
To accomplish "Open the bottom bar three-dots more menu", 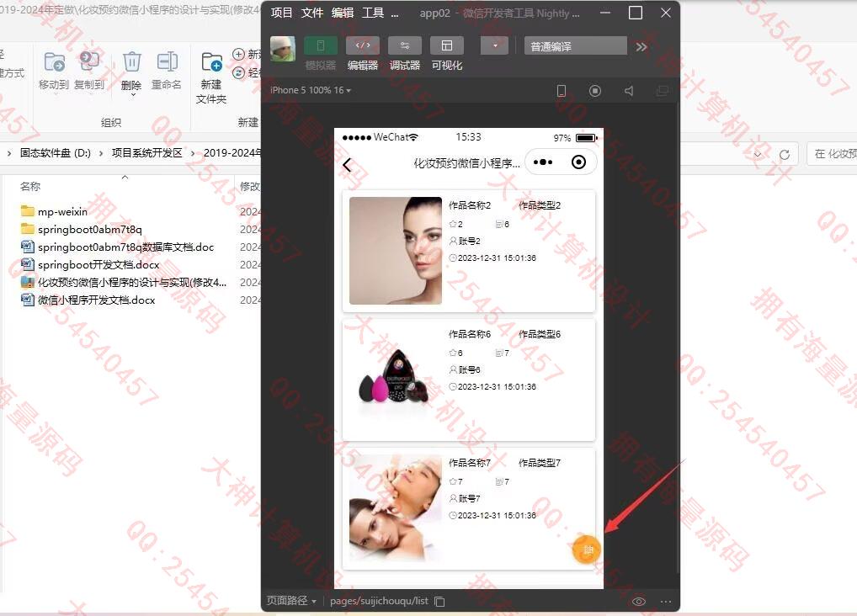I will [x=666, y=602].
